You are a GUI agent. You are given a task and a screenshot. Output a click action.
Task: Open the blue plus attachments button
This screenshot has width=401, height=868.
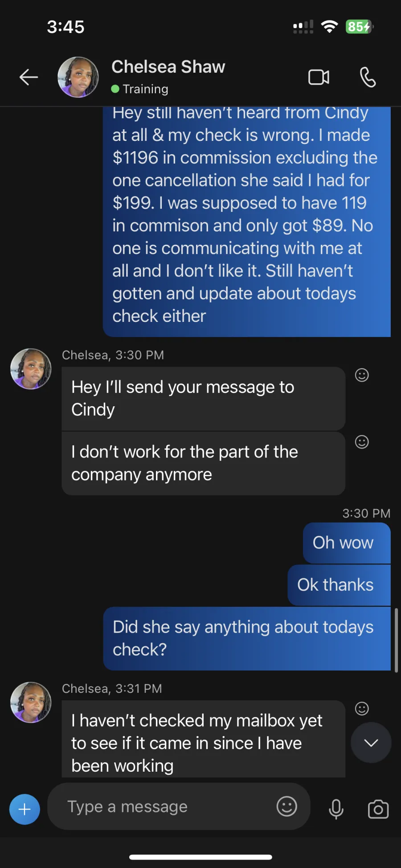(x=25, y=809)
